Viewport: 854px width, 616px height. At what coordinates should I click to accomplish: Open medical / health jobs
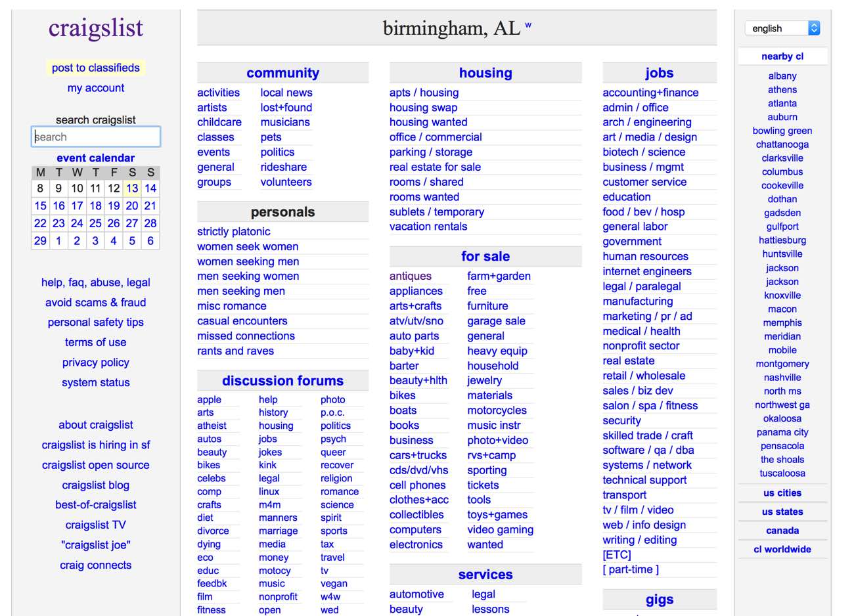642,332
